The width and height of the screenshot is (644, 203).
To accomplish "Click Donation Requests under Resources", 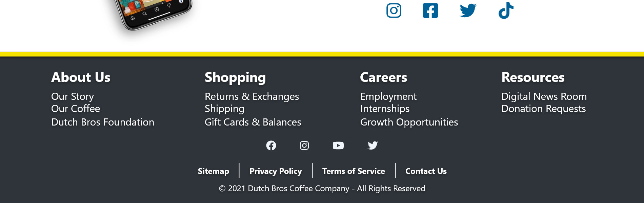I will point(544,109).
